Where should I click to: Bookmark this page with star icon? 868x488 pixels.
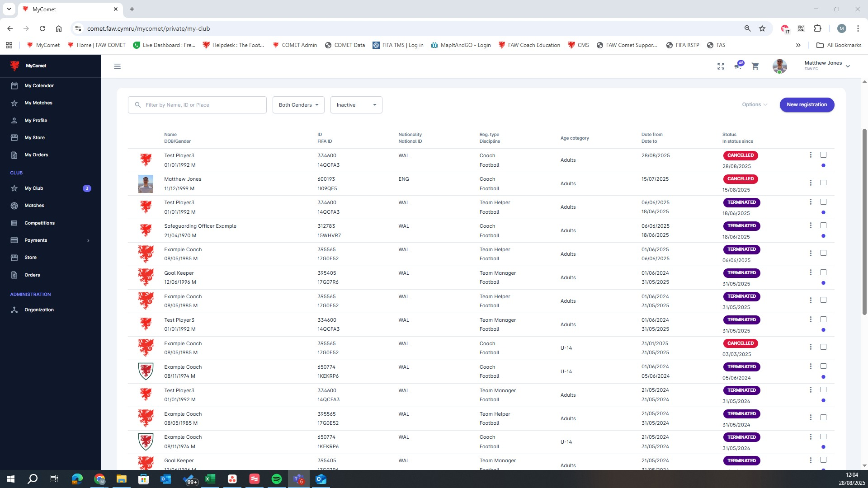tap(762, 28)
